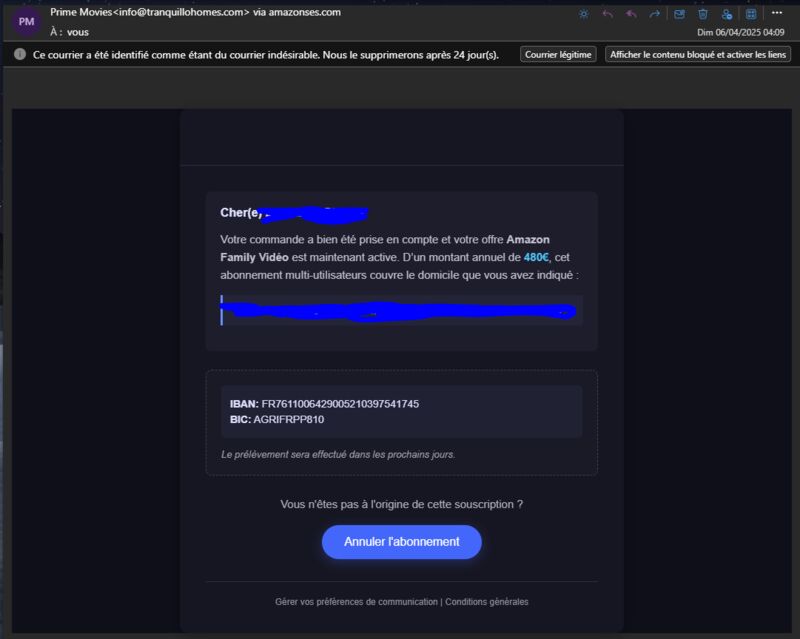Viewport: 800px width, 639px height.
Task: Click the "Le prélèvement sera effectué" note
Action: [x=338, y=454]
